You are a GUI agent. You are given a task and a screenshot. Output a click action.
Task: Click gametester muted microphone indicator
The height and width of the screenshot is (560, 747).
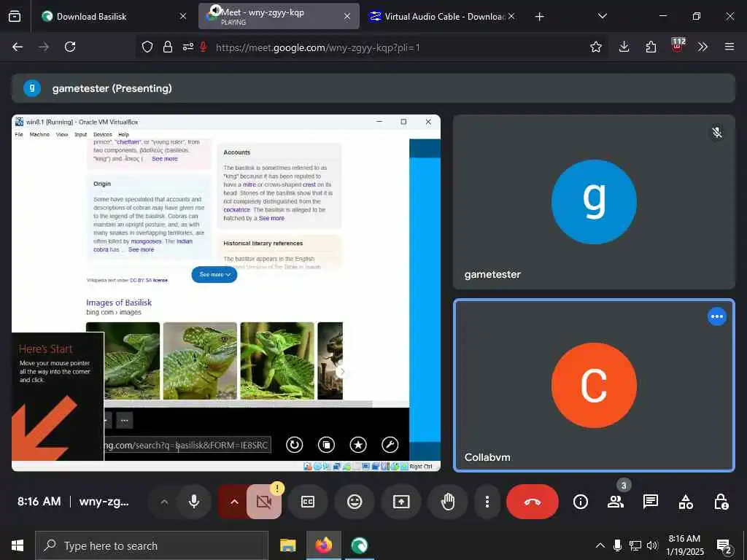(716, 133)
